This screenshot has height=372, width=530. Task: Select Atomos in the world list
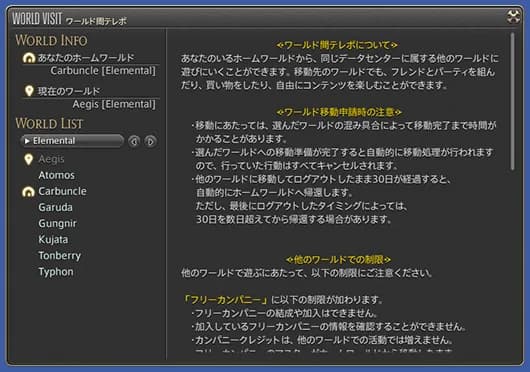click(x=56, y=175)
